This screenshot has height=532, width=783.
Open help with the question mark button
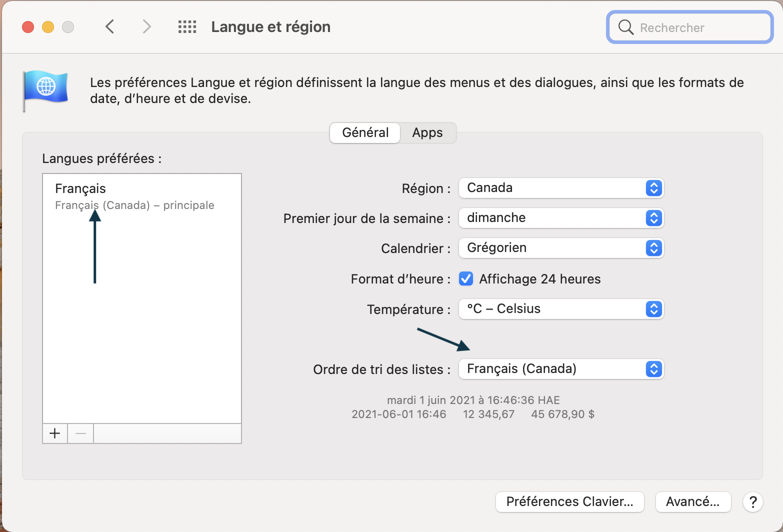coord(752,501)
